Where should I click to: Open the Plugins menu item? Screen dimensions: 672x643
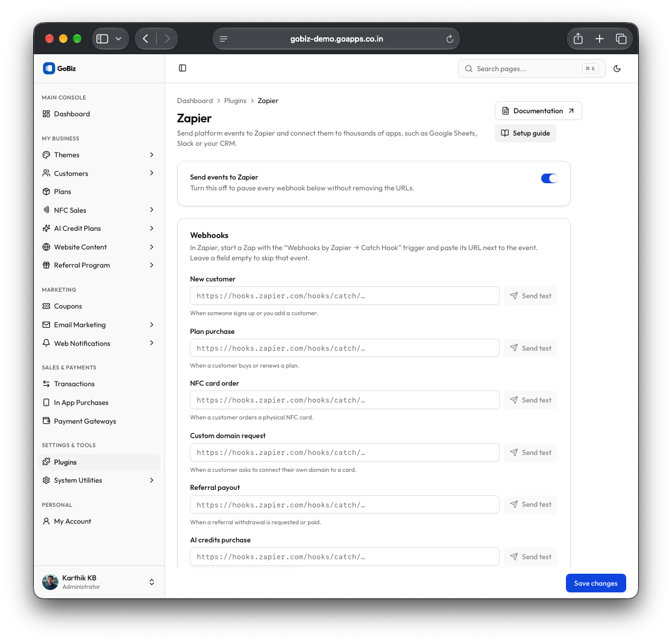point(99,462)
